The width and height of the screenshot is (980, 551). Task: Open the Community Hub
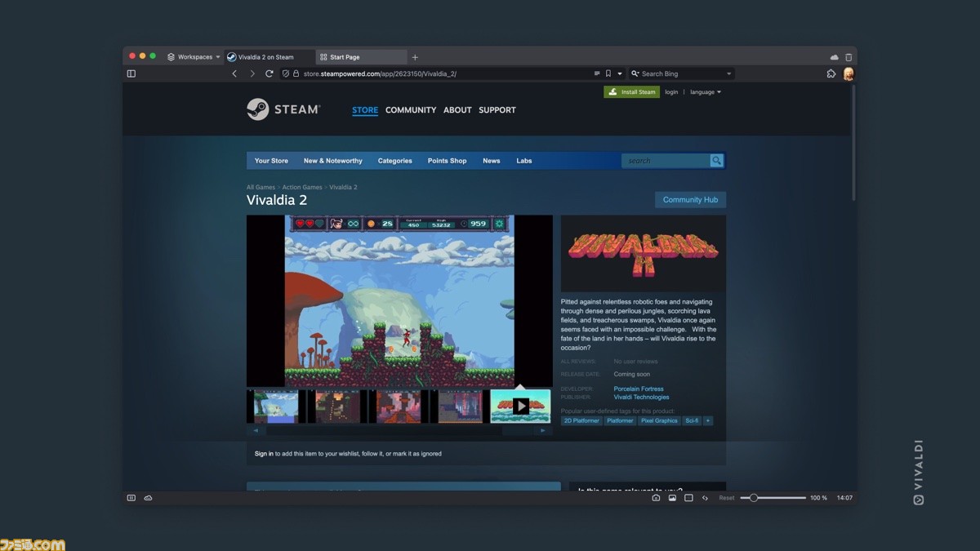[690, 200]
